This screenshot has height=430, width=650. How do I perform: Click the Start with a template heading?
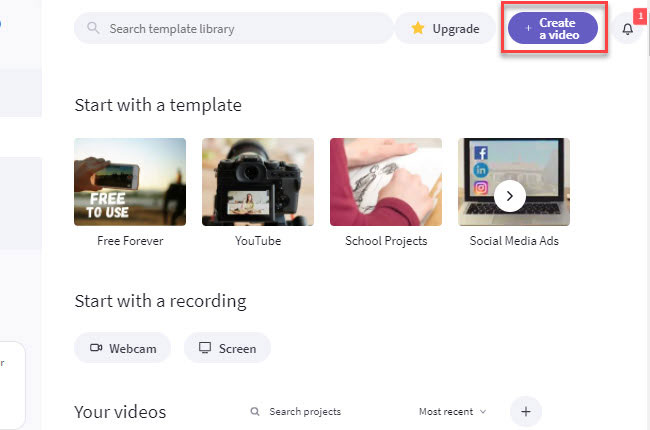[158, 105]
